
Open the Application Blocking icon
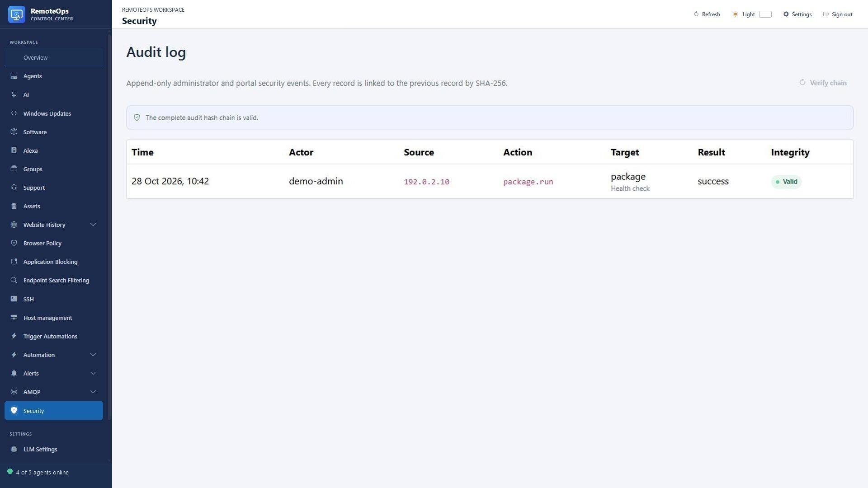(x=14, y=262)
